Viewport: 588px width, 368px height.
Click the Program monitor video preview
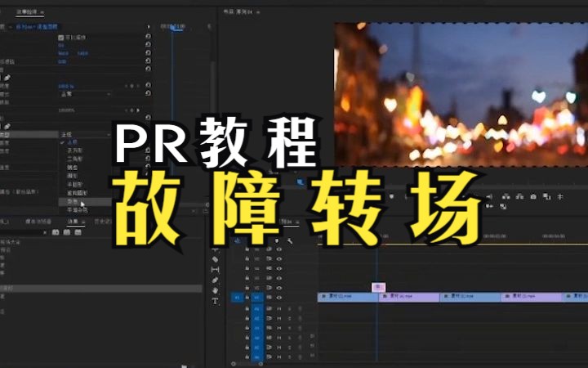point(461,95)
